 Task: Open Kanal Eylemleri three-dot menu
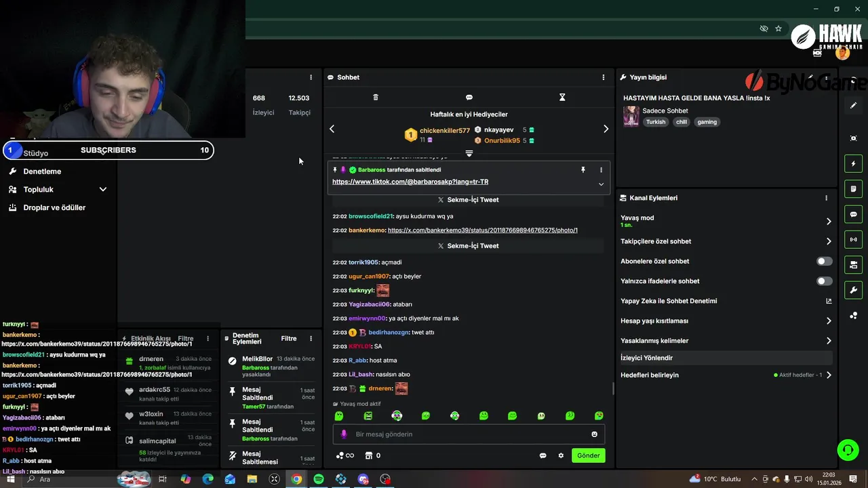click(826, 198)
